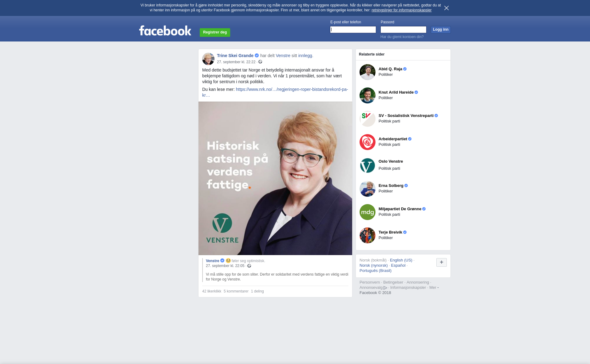Image resolution: width=590 pixels, height=364 pixels.
Task: Open Annonsevalg footer link
Action: coord(373,288)
